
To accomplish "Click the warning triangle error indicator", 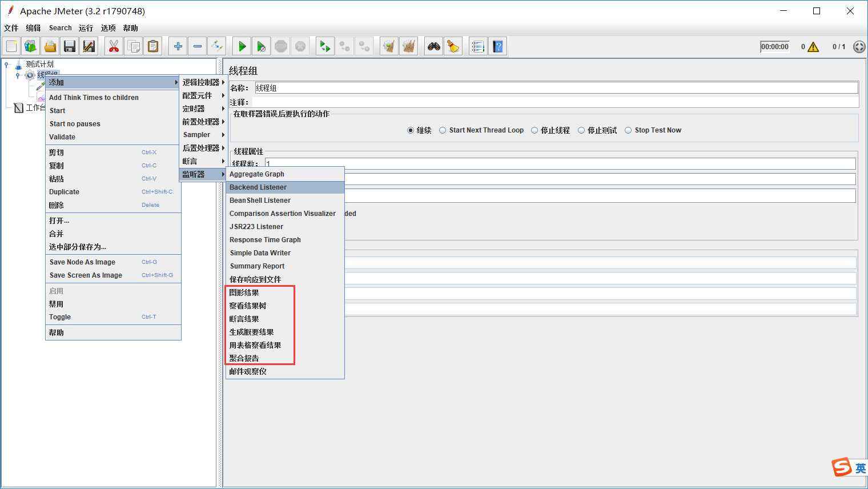I will pyautogui.click(x=813, y=47).
